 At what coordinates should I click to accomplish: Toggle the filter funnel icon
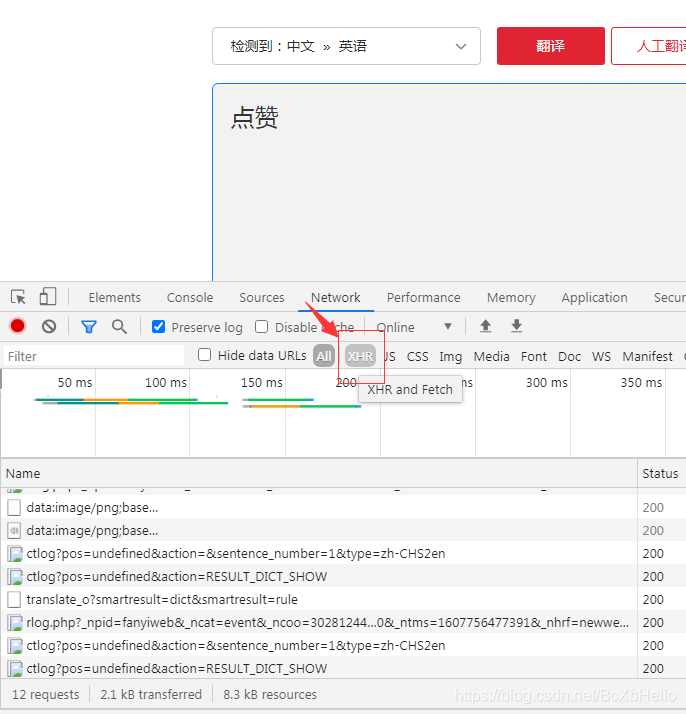point(89,326)
